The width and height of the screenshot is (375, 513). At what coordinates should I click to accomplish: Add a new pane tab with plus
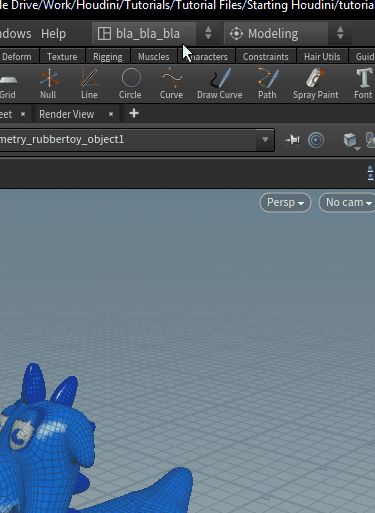tap(134, 114)
